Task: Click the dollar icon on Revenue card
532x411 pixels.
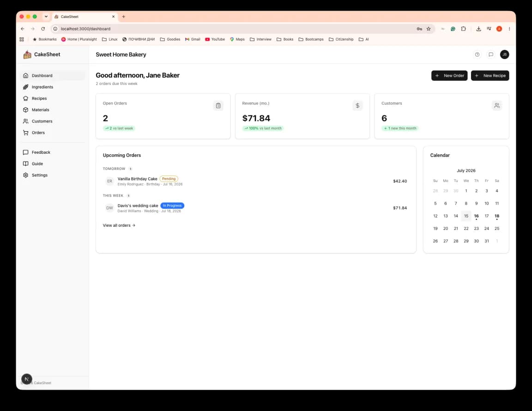Action: click(357, 106)
